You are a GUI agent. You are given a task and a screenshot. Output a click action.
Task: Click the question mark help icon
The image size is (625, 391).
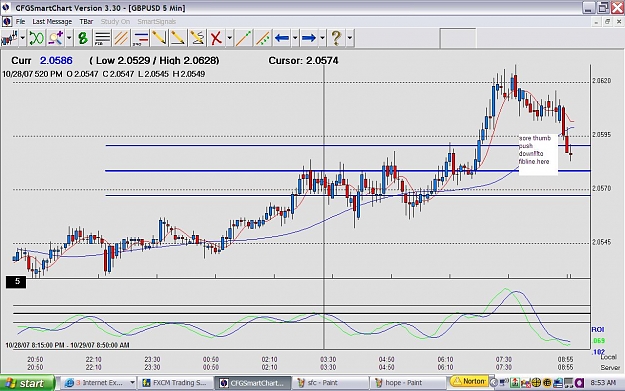[x=336, y=38]
